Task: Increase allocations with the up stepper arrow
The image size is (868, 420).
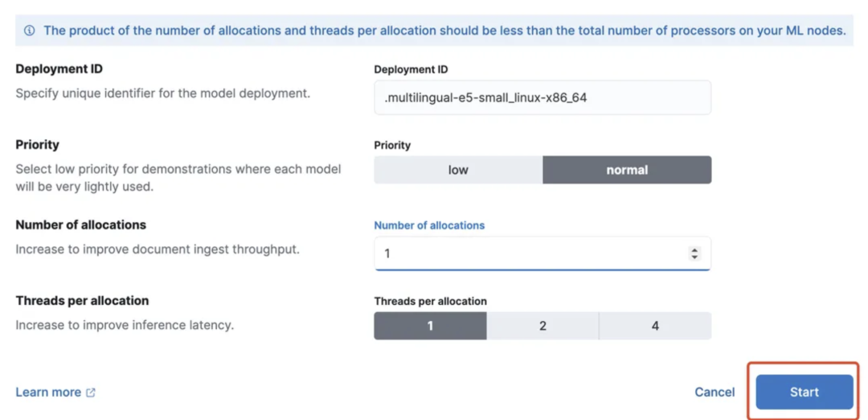Action: click(x=694, y=250)
